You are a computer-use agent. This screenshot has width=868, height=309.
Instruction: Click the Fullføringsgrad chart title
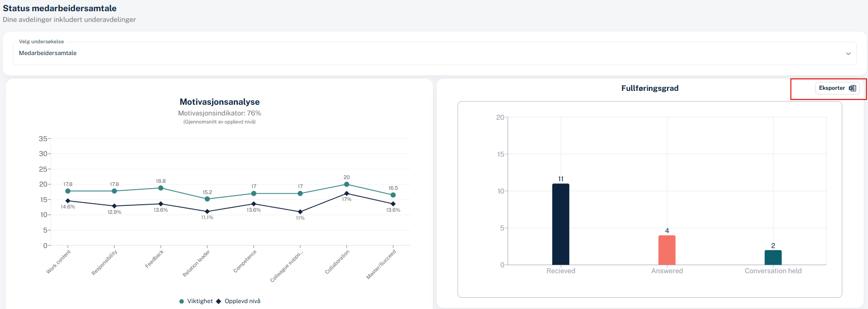tap(649, 88)
